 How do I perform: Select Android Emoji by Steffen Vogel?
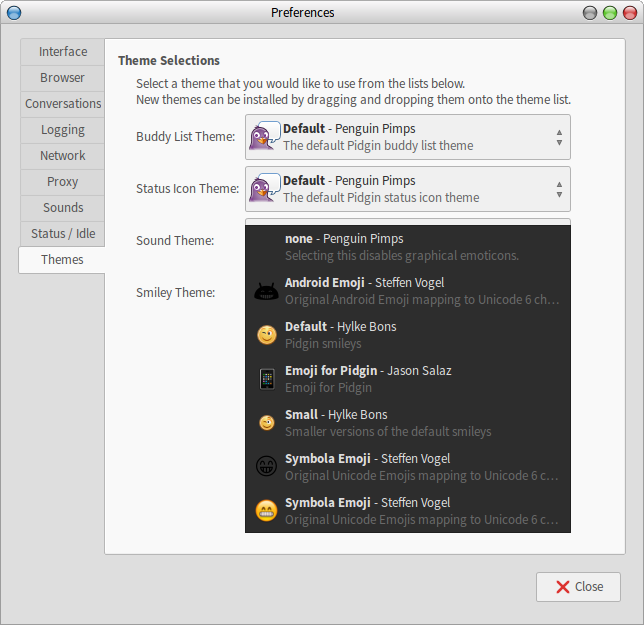(x=408, y=291)
